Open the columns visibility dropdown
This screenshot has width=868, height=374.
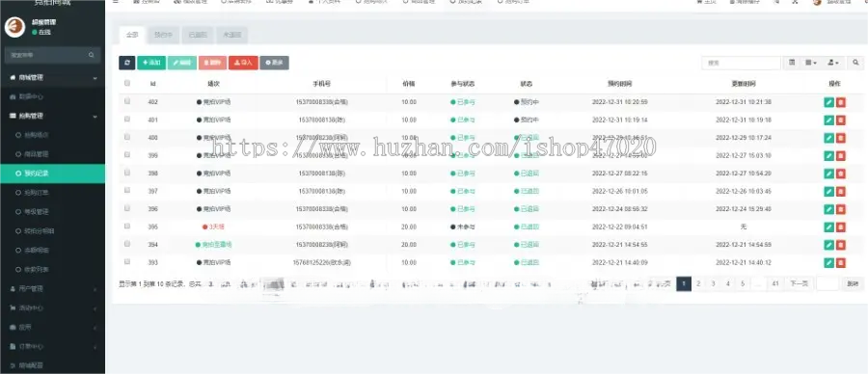click(811, 63)
